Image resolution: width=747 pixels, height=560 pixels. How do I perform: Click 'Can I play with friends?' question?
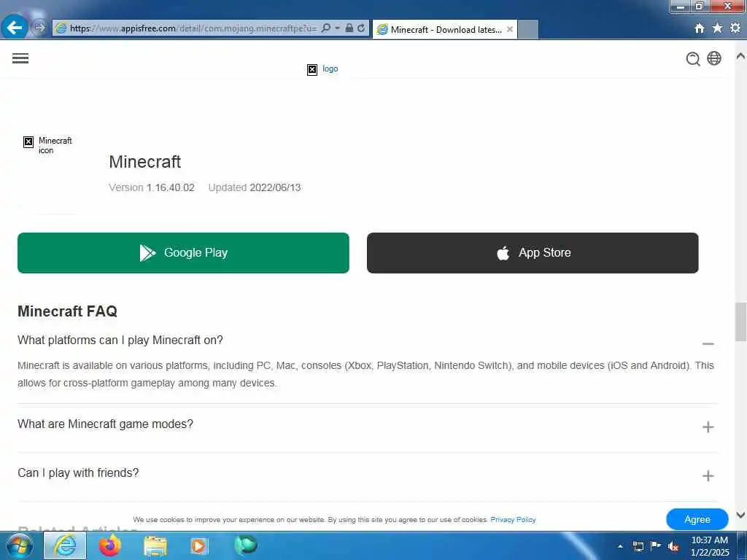(x=78, y=472)
